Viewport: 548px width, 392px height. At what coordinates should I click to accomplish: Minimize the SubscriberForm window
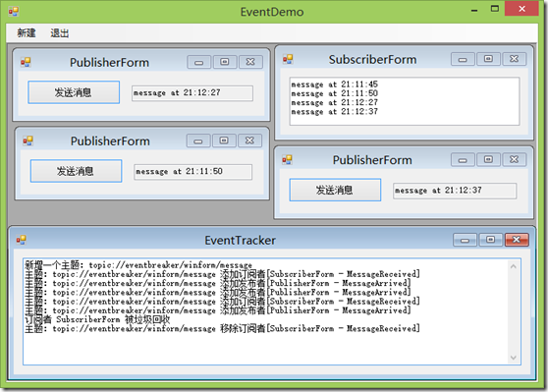tap(463, 59)
